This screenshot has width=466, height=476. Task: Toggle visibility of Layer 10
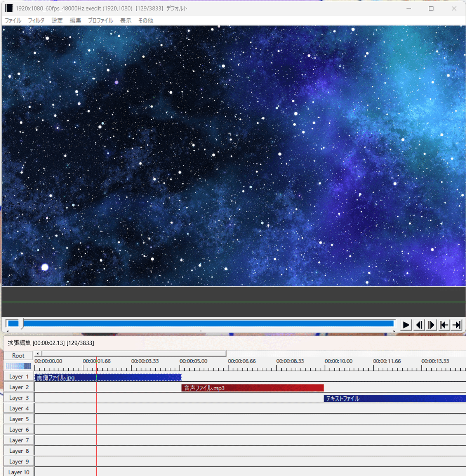pos(19,472)
